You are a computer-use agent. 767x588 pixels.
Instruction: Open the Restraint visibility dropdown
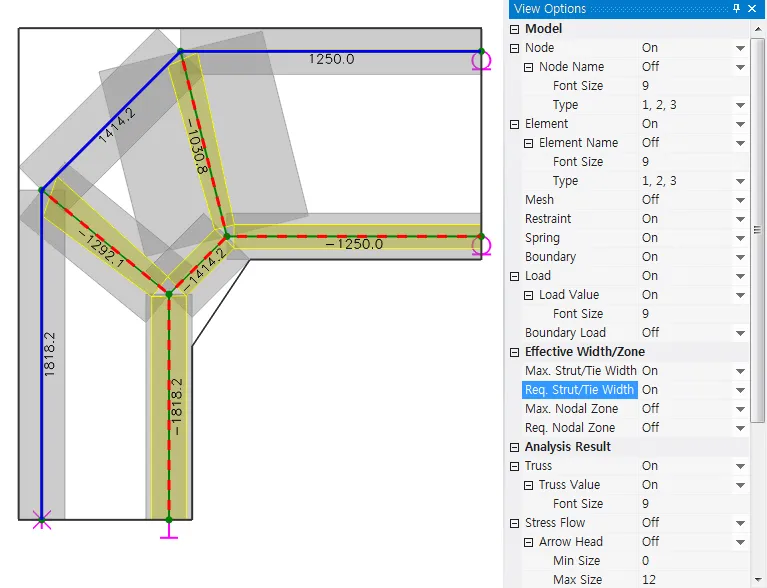(740, 219)
